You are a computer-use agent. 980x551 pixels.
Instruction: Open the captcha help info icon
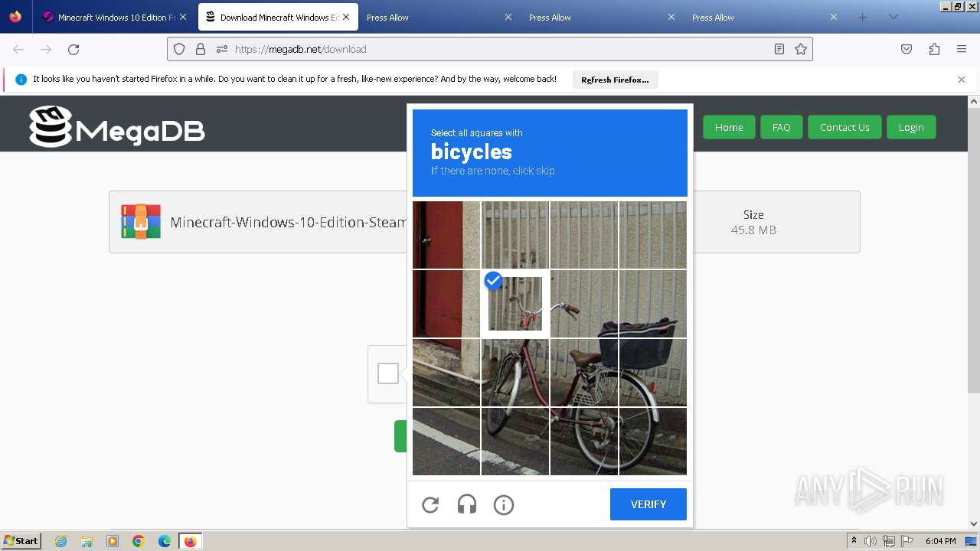[x=504, y=504]
